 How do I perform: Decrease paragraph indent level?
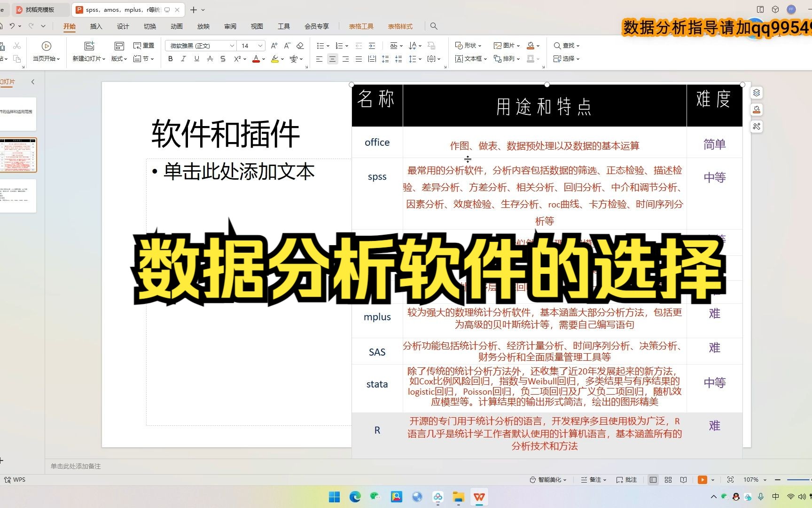(359, 46)
